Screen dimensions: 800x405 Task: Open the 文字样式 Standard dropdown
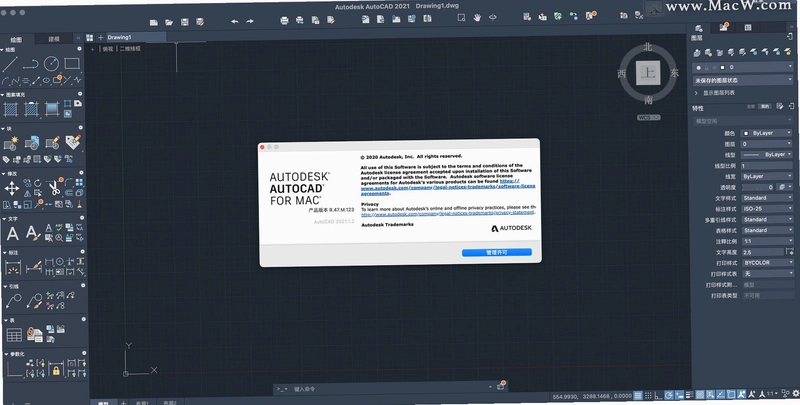[x=767, y=198]
